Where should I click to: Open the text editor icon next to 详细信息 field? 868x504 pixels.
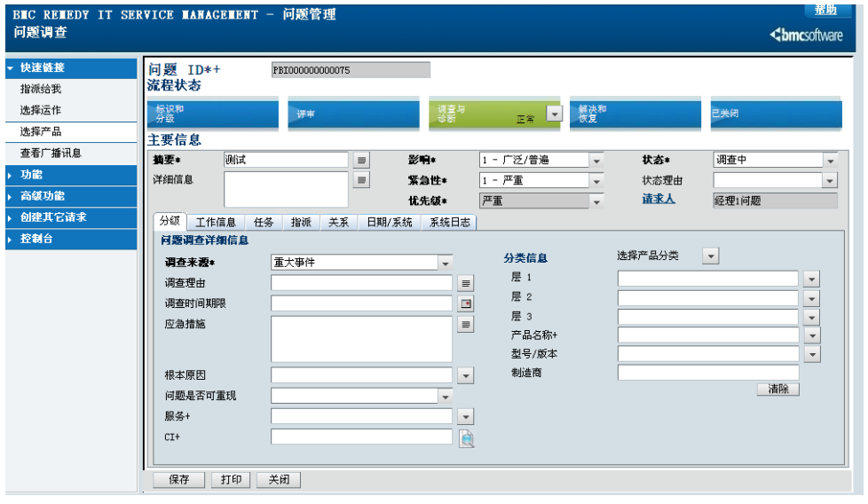coord(361,180)
